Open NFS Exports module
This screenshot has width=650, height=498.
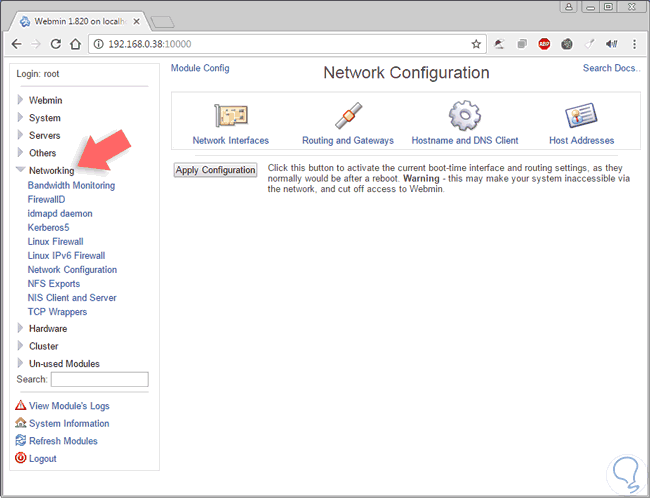[54, 284]
